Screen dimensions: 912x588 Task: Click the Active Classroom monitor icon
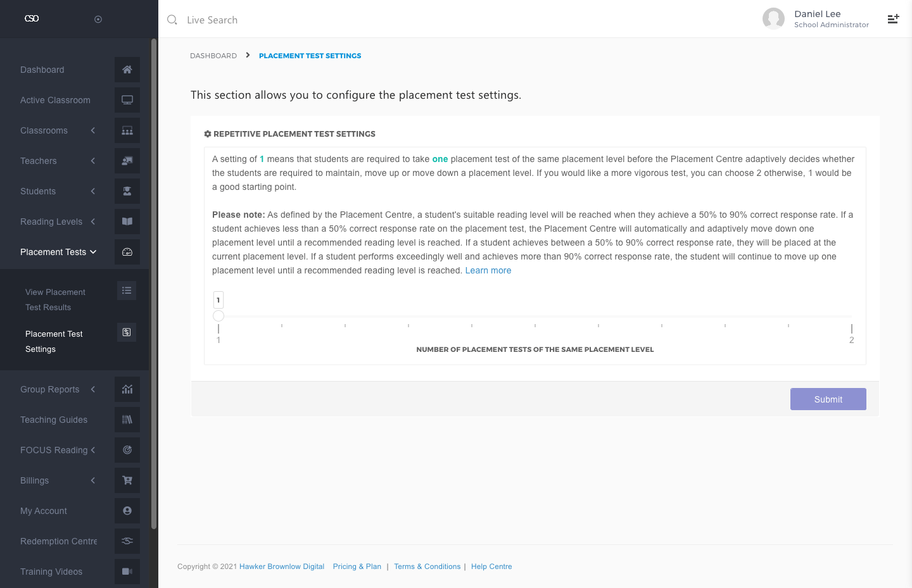pos(127,100)
